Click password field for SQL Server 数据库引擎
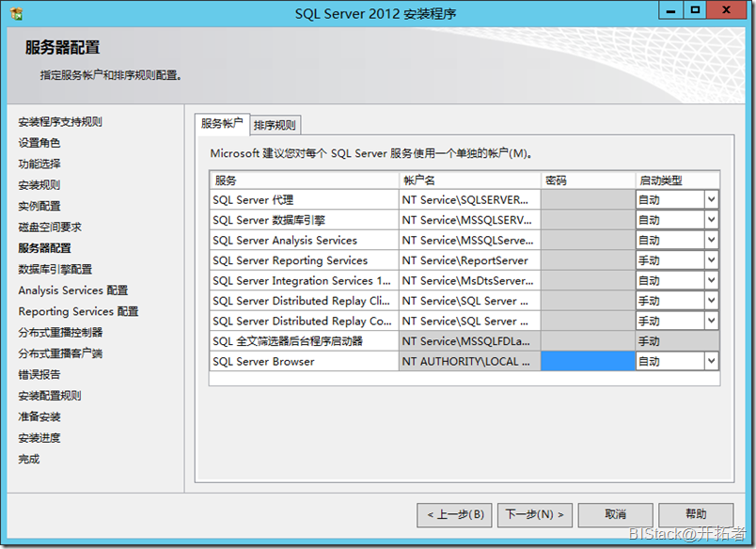756x549 pixels. (x=588, y=220)
